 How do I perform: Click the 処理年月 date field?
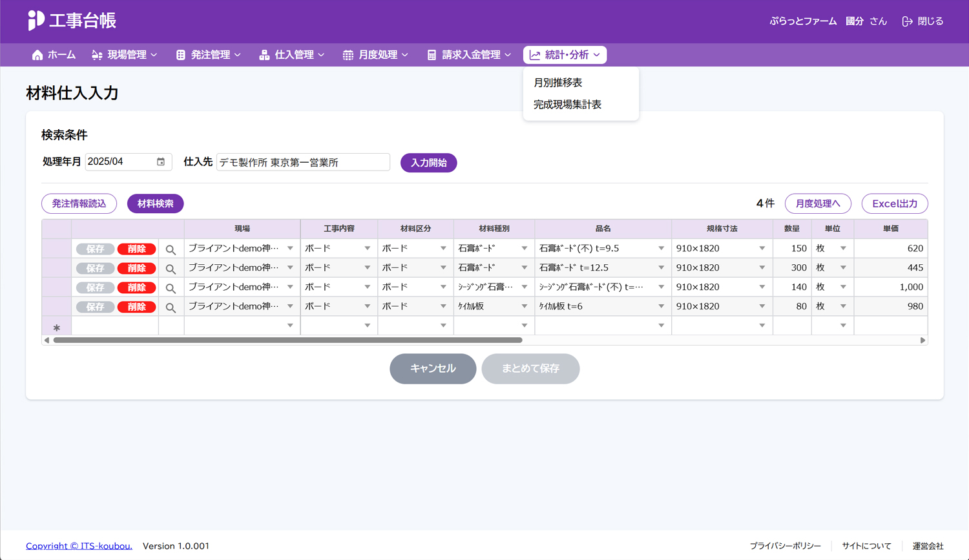[x=129, y=161]
